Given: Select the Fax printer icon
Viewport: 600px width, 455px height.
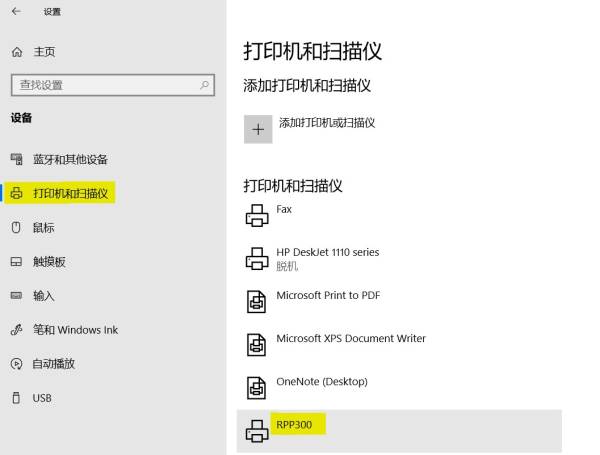Looking at the screenshot, I should (257, 215).
